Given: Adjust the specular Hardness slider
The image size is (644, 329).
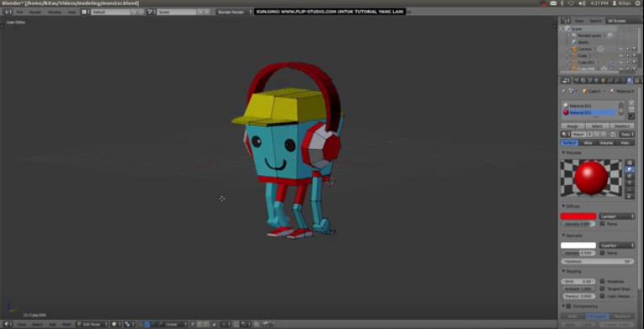Looking at the screenshot, I should point(597,261).
